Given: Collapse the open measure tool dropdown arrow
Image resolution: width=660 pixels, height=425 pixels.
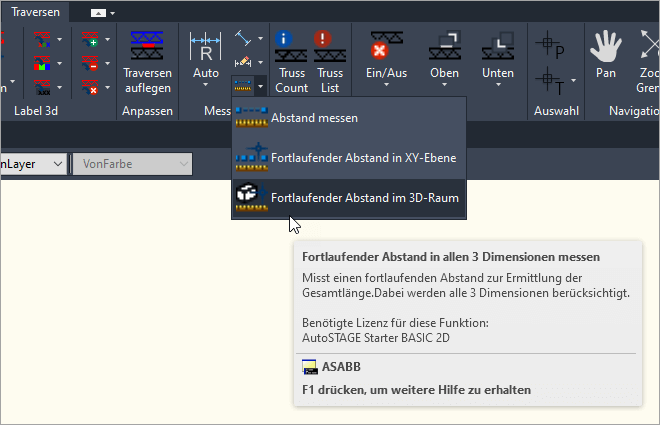Looking at the screenshot, I should point(261,86).
